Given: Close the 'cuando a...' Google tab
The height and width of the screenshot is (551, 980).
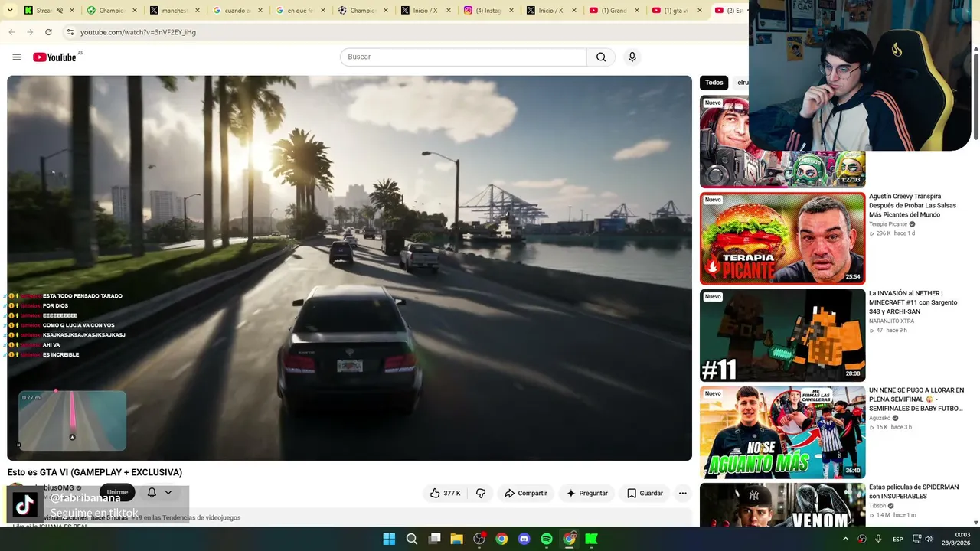Looking at the screenshot, I should pos(260,11).
